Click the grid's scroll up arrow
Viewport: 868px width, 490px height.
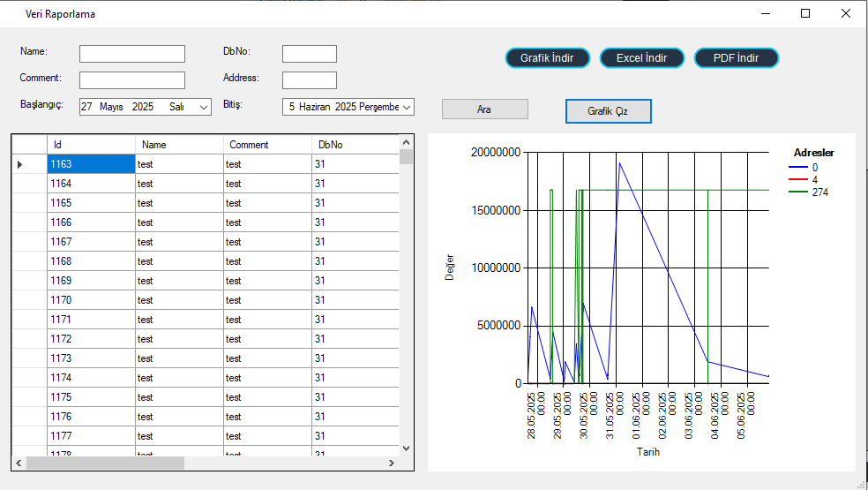pyautogui.click(x=406, y=142)
